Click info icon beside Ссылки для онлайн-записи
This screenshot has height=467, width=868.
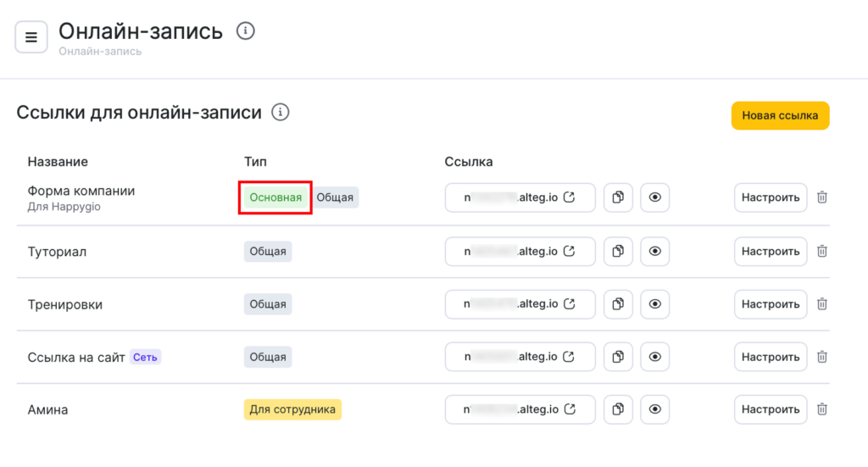click(280, 112)
